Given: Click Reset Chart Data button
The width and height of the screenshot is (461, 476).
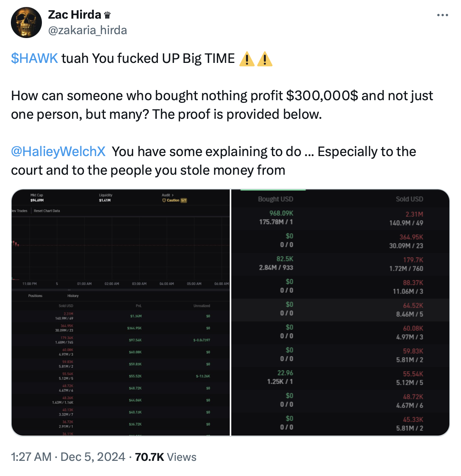Looking at the screenshot, I should (47, 211).
